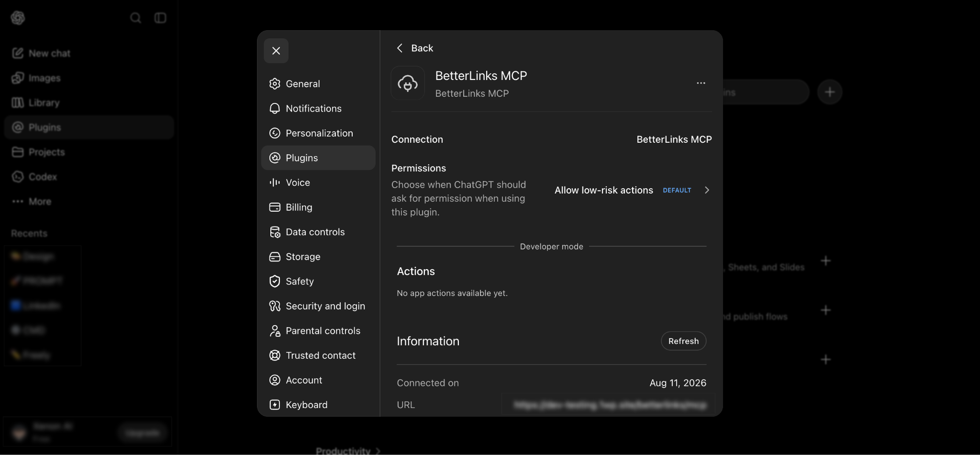This screenshot has height=455, width=980.
Task: Click the Parental controls person icon
Action: 275,331
